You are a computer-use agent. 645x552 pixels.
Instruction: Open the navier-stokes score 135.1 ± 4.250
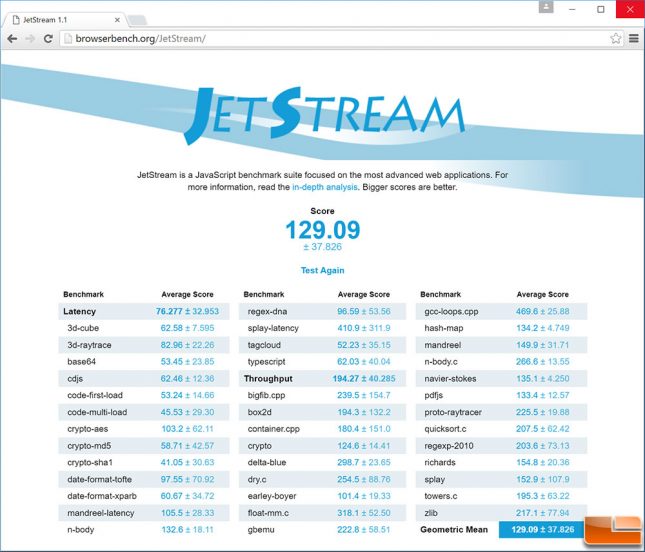[x=543, y=378]
